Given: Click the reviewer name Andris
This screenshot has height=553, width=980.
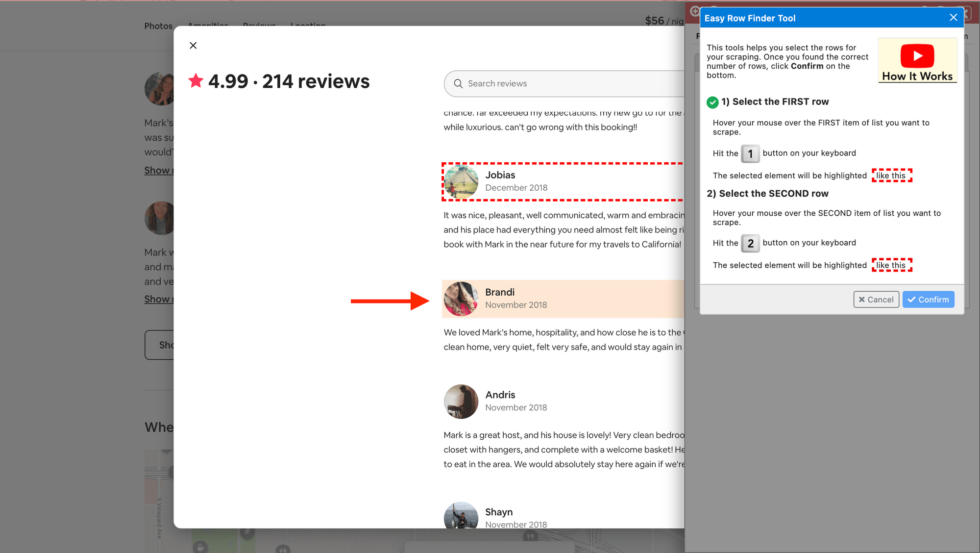Looking at the screenshot, I should pos(500,395).
